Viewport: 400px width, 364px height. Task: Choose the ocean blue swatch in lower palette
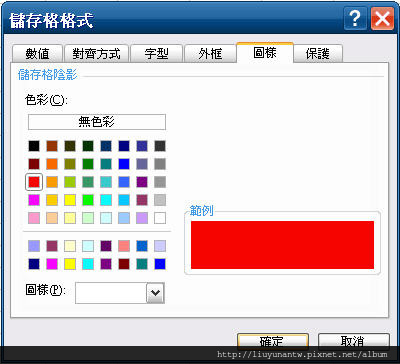coord(142,246)
